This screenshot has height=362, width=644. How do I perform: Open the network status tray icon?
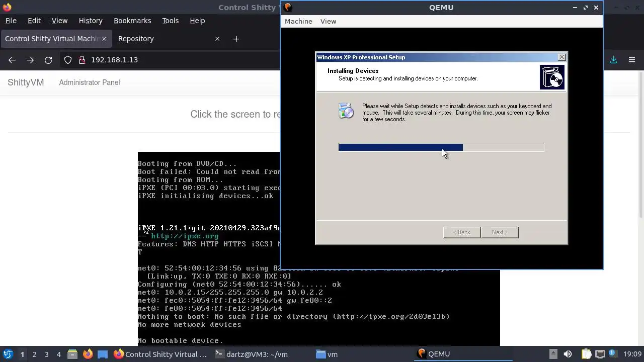(x=599, y=354)
